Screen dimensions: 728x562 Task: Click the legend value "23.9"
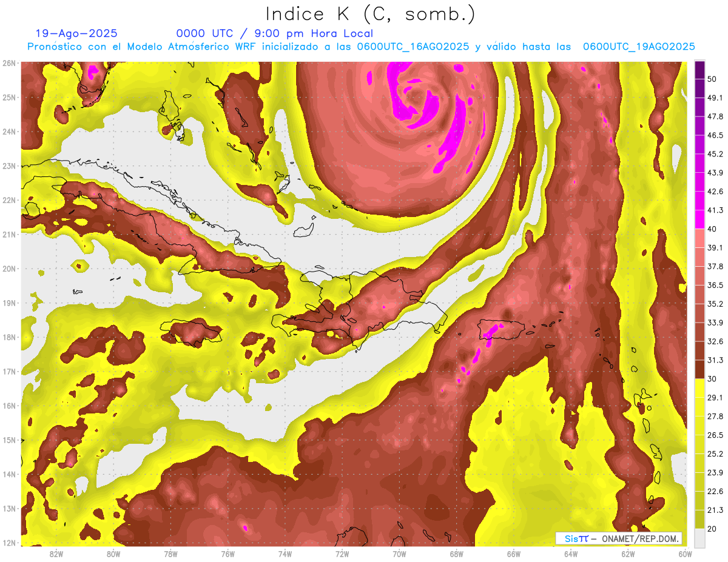715,472
